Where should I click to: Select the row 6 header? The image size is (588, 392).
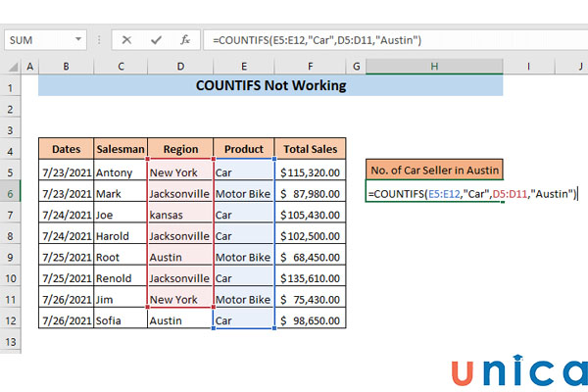(x=12, y=193)
